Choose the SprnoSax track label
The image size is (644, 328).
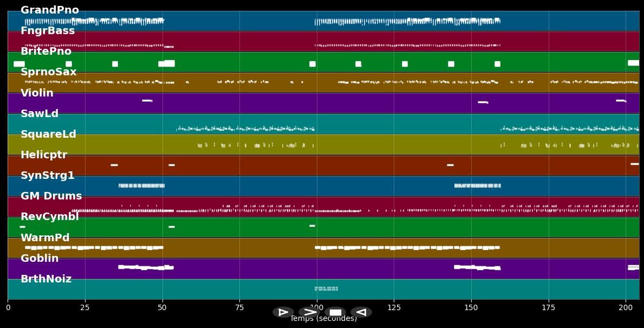(x=49, y=72)
